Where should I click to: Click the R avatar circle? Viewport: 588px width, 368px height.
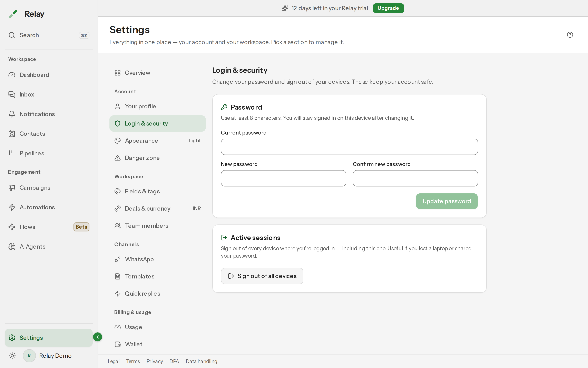click(x=29, y=356)
